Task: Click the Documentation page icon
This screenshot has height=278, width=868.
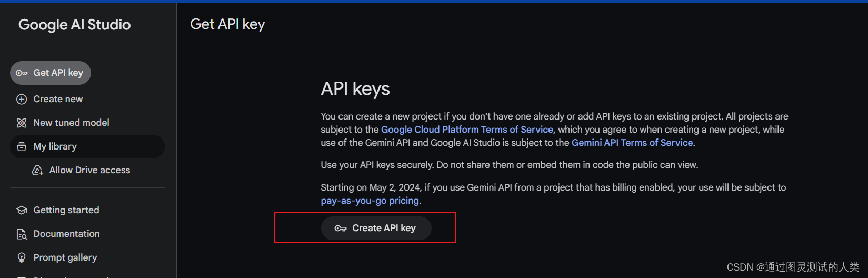Action: pos(22,234)
